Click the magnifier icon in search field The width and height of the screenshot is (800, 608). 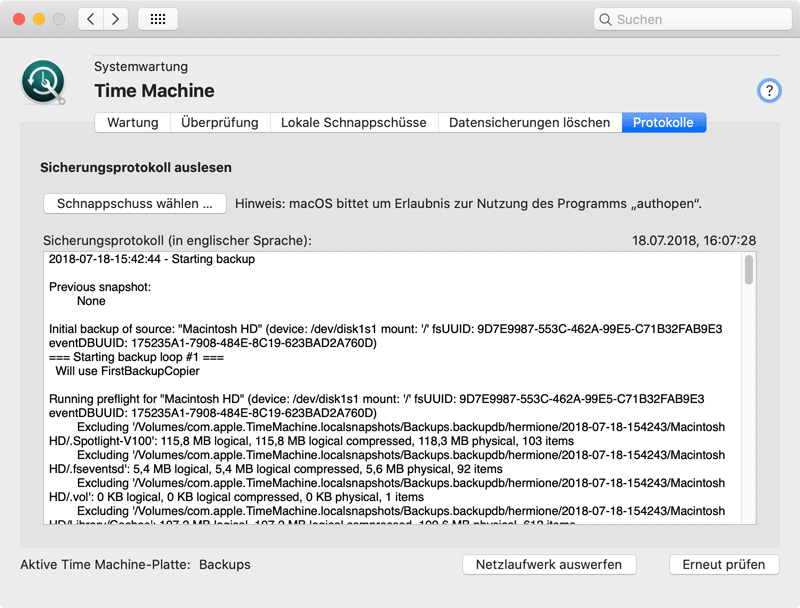click(605, 19)
